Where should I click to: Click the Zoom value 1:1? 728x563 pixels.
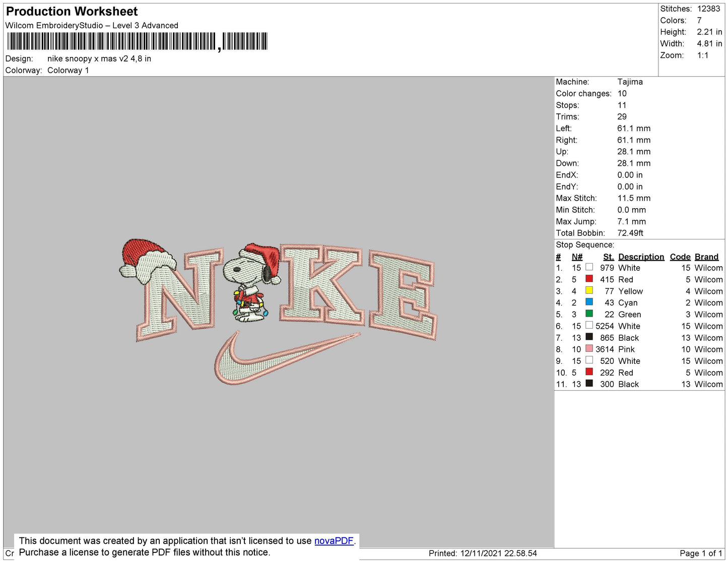[x=703, y=55]
